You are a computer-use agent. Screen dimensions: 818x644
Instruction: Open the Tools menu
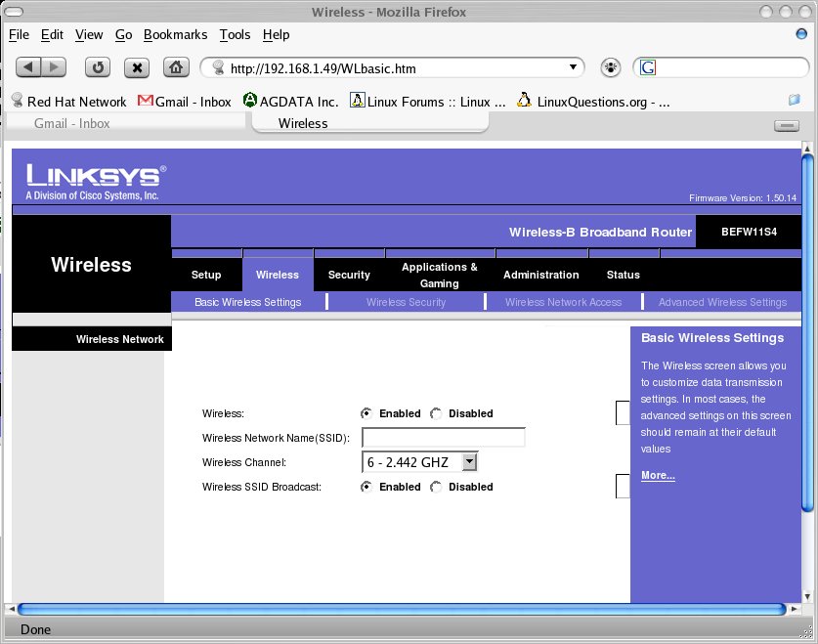pos(235,34)
